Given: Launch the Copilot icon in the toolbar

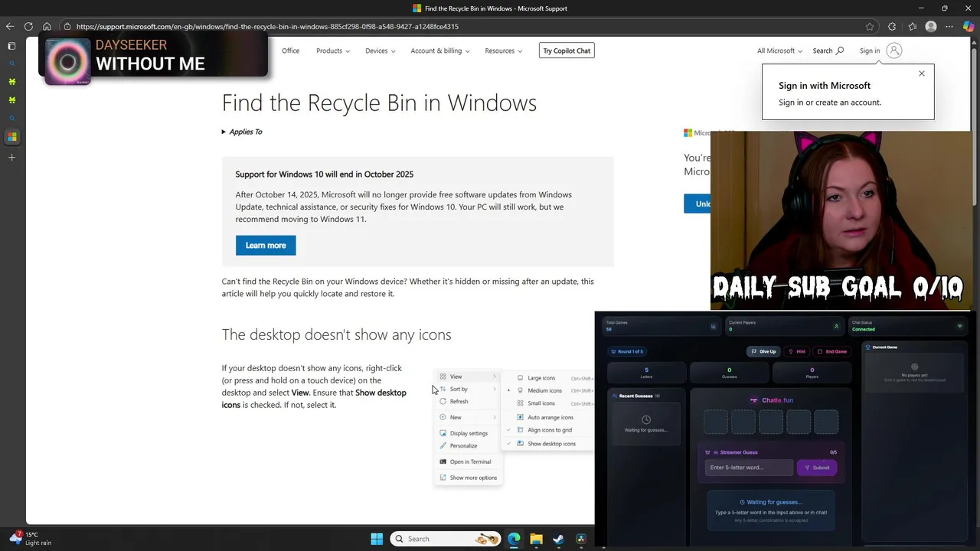Looking at the screenshot, I should point(969,26).
